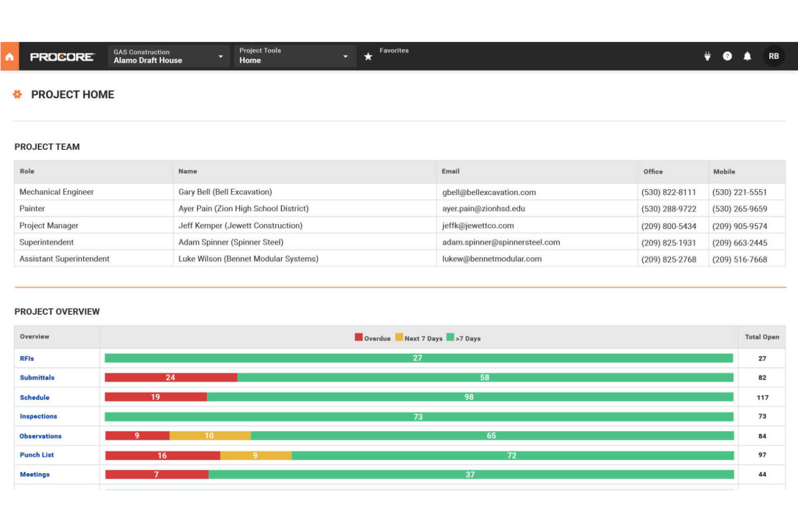The image size is (798, 532).
Task: Open the Project Tools Home dropdown
Action: pyautogui.click(x=294, y=56)
